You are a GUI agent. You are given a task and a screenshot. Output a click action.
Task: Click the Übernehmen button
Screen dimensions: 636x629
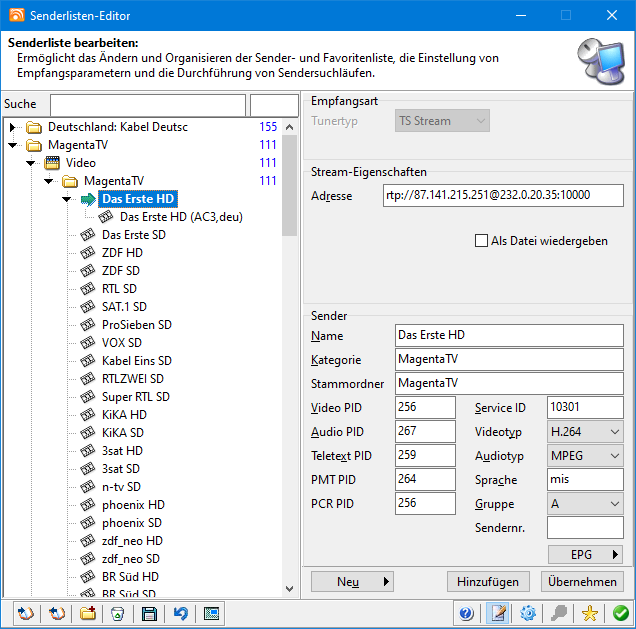click(x=582, y=581)
